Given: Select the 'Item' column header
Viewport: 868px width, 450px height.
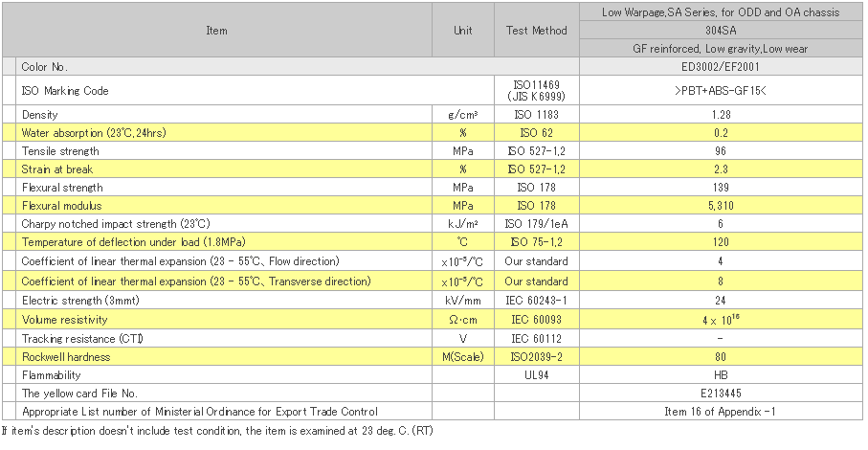Looking at the screenshot, I should click(x=216, y=31).
